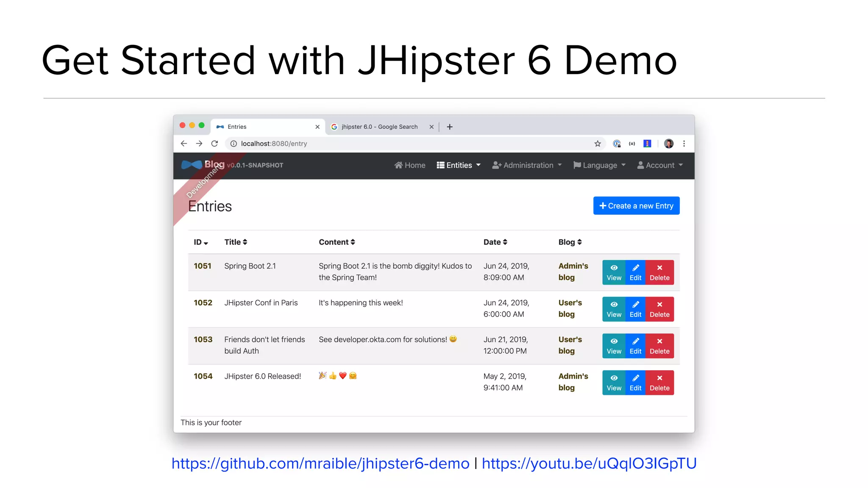Reload the localhost page
Screen dimensions: 868x488
tap(215, 144)
